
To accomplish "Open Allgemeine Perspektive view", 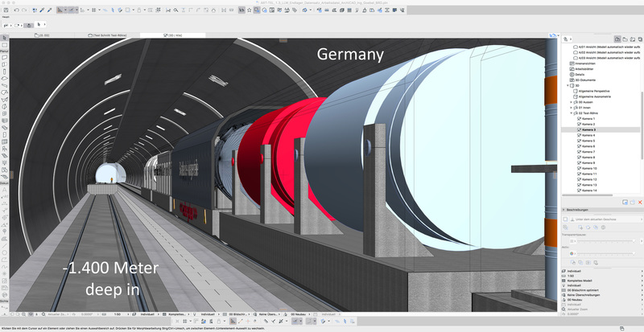I will [x=592, y=92].
